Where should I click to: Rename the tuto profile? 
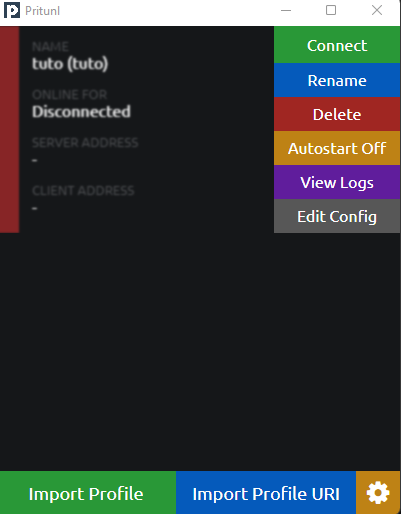pos(337,80)
